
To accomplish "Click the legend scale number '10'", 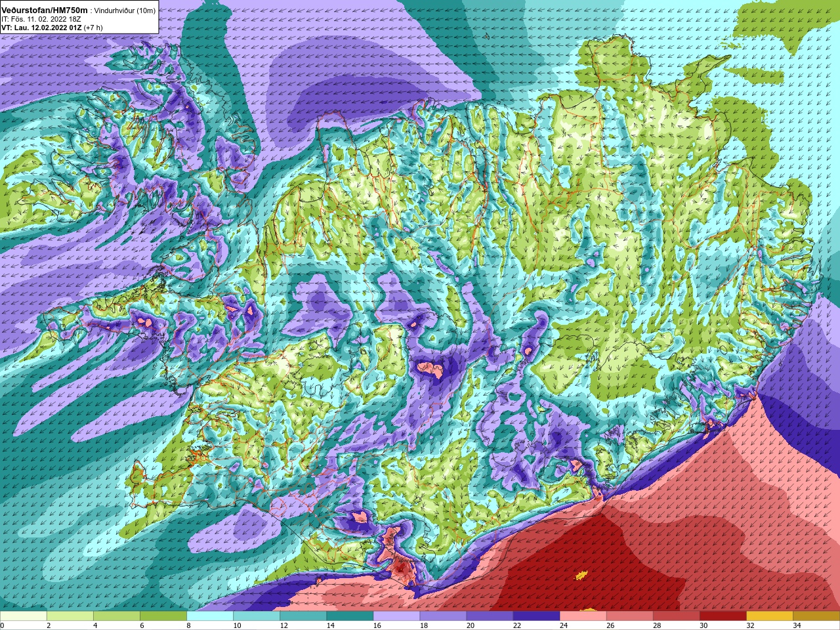I will click(x=237, y=625).
